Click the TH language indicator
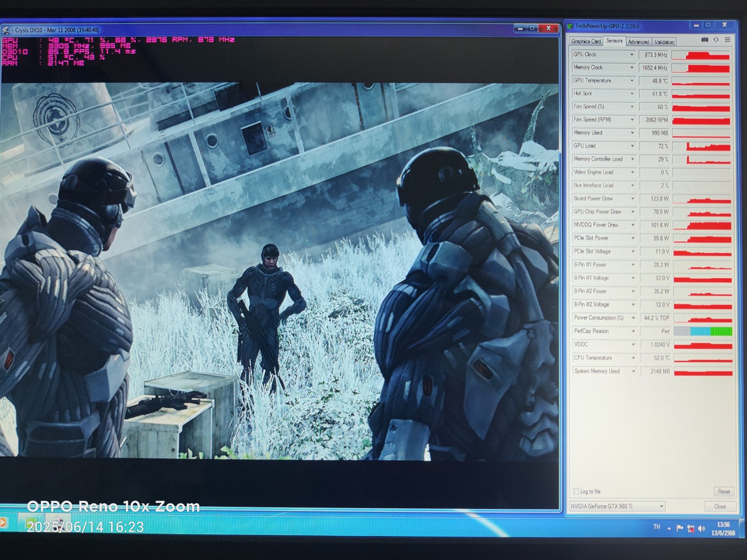This screenshot has height=560, width=747. (x=657, y=527)
